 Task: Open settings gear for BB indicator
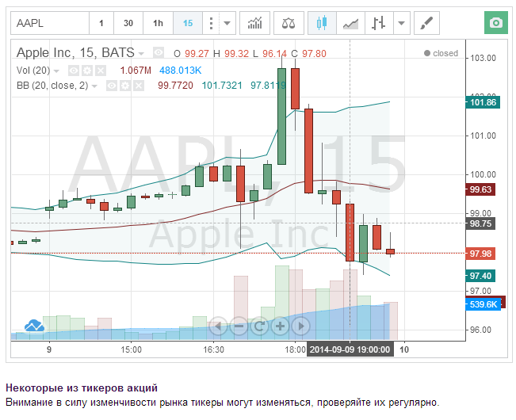pos(125,86)
